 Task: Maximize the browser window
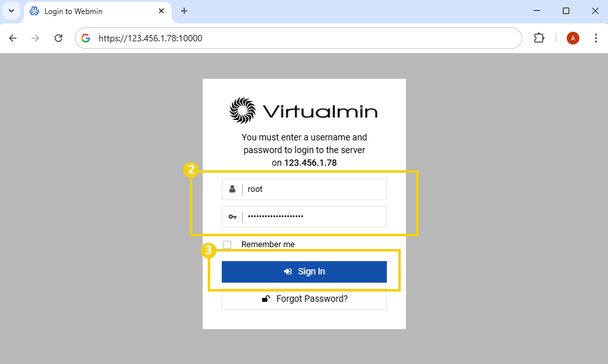point(565,11)
